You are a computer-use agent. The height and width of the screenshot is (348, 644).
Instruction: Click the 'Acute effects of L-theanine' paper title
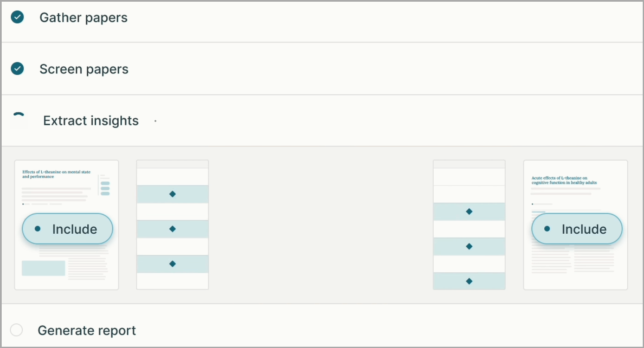pyautogui.click(x=564, y=180)
